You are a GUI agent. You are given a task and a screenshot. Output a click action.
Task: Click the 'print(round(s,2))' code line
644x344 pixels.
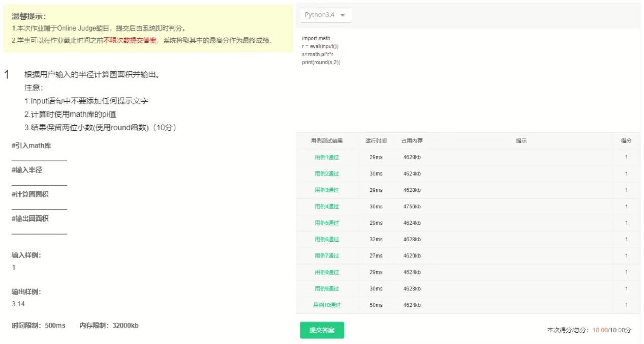[x=321, y=62]
